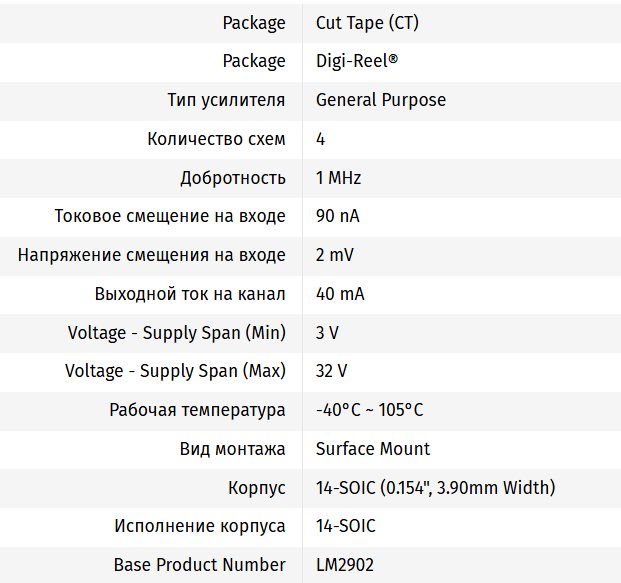Click the "1 MHz" value
The width and height of the screenshot is (621, 583).
[338, 178]
